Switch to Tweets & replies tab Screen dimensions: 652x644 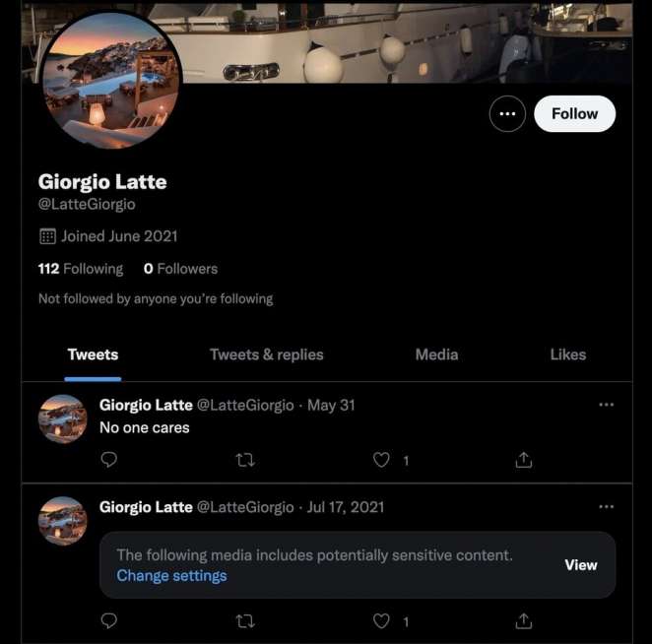266,354
